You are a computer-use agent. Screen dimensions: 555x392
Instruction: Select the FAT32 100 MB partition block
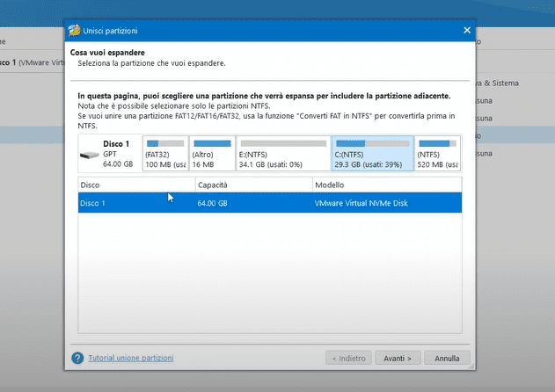[x=164, y=153]
